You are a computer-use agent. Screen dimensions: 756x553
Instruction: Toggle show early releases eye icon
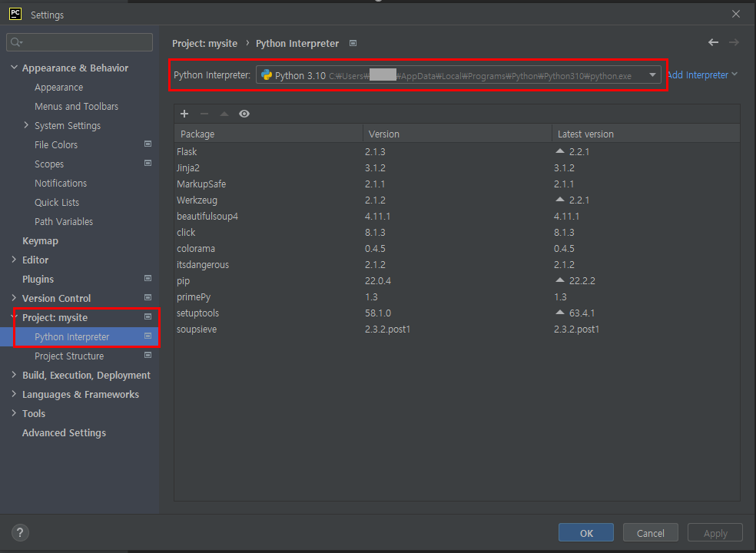244,114
